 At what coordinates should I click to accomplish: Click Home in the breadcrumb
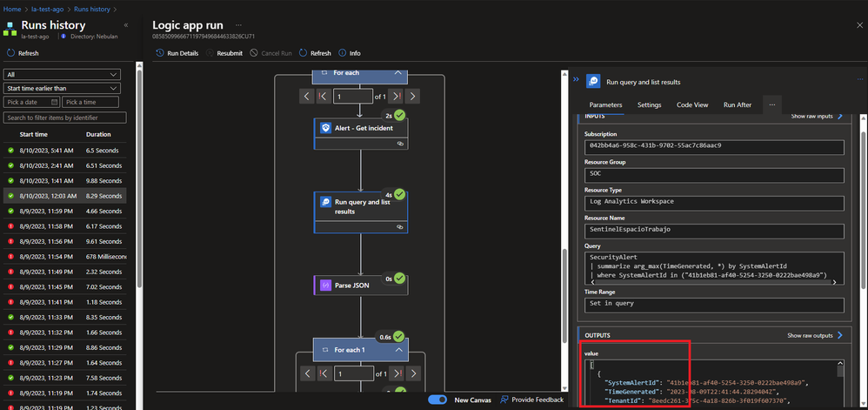point(12,9)
